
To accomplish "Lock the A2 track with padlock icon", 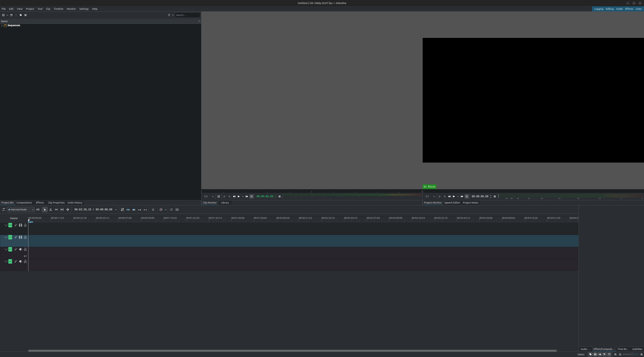I will (25, 261).
